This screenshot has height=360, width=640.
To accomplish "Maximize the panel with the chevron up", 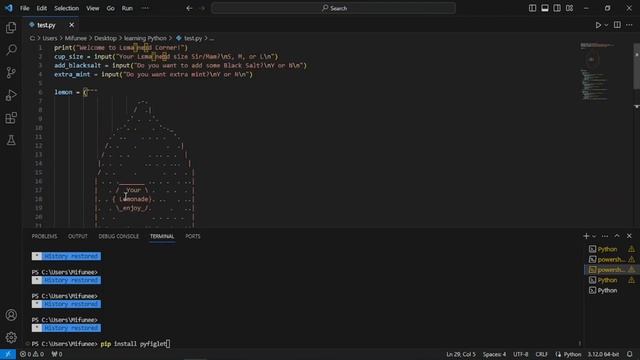I will pyautogui.click(x=617, y=236).
